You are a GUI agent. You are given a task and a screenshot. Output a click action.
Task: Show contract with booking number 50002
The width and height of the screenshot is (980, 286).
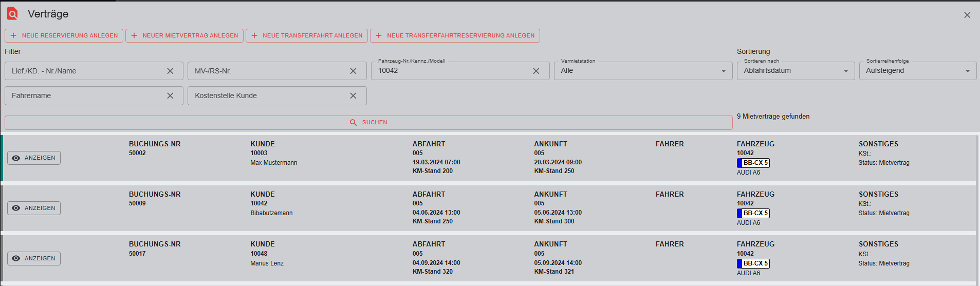tap(34, 158)
